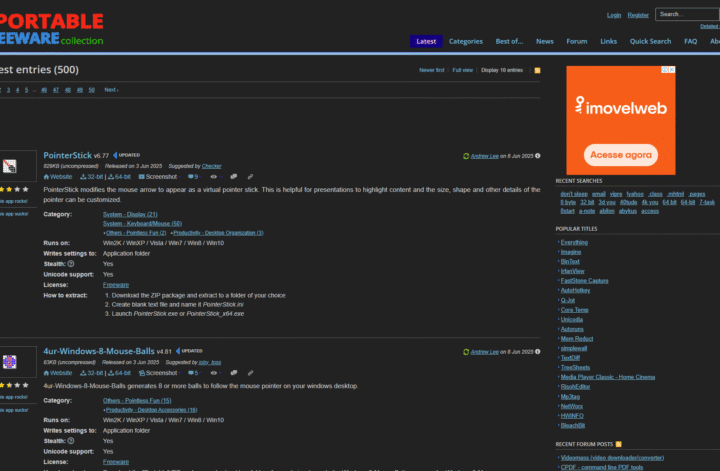Click 4ur-Windows-8-Mouse-Balls green update arrows icon
Viewport: 720px width, 471px height.
(x=466, y=352)
